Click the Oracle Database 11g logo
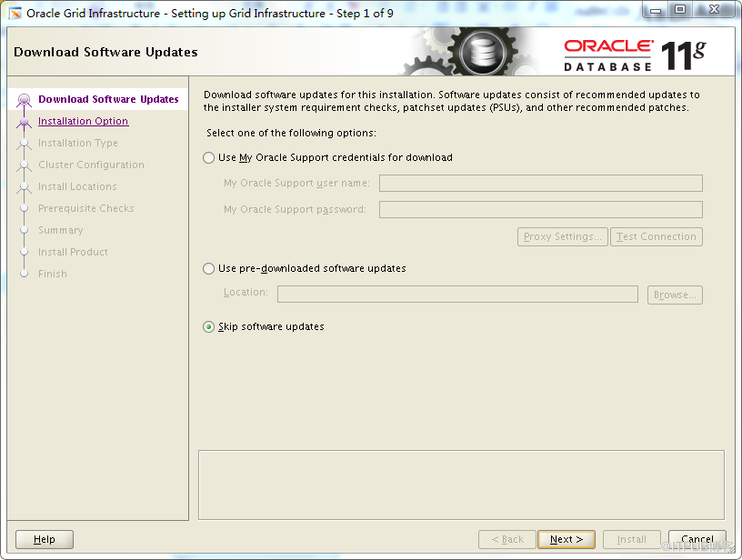Screen dimensions: 742x560 tap(635, 55)
